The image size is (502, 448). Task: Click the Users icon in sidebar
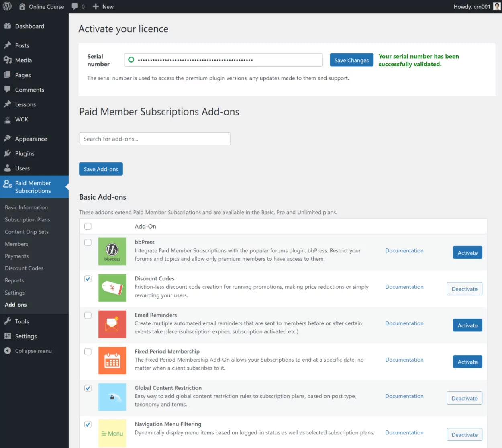[7, 168]
